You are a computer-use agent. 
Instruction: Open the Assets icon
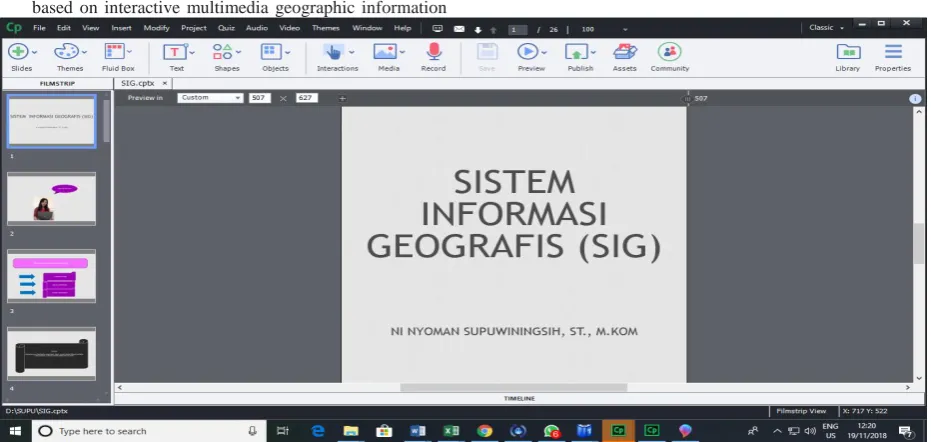[625, 52]
